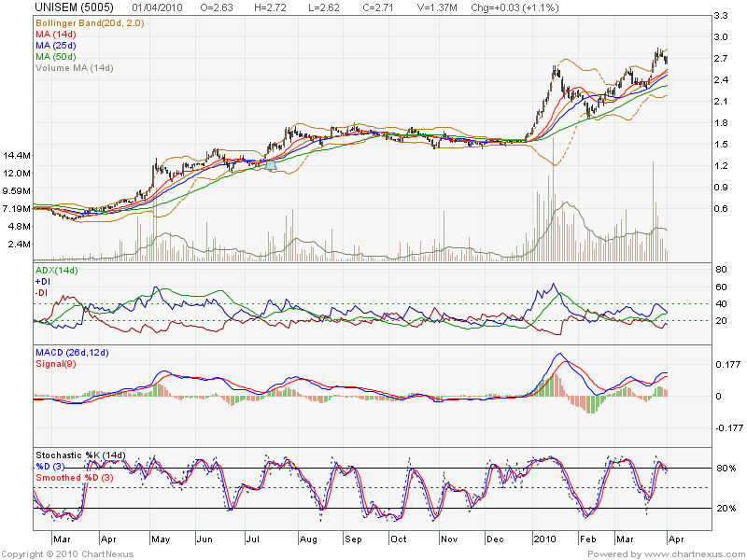The image size is (747, 560).
Task: Click the -0.177 MACD axis label
Action: [x=729, y=428]
